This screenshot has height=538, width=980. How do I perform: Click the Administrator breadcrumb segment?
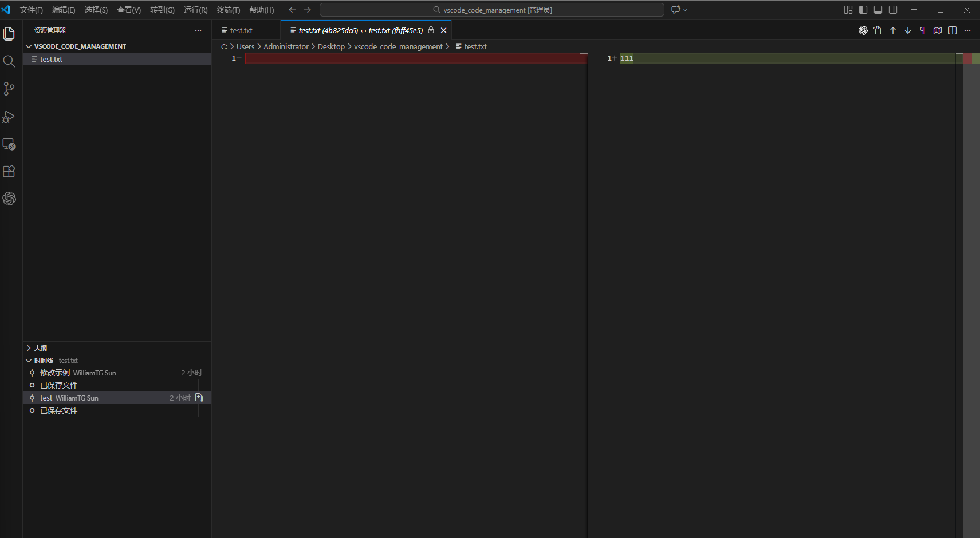pos(286,46)
